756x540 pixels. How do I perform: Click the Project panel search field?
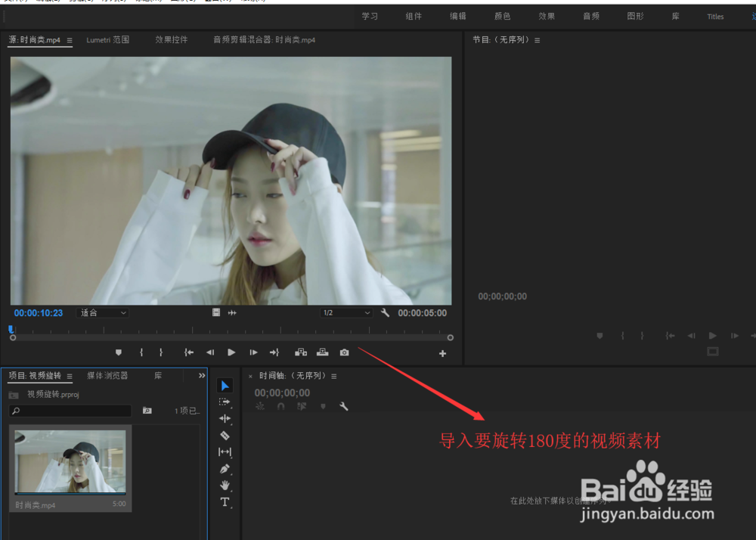click(70, 411)
